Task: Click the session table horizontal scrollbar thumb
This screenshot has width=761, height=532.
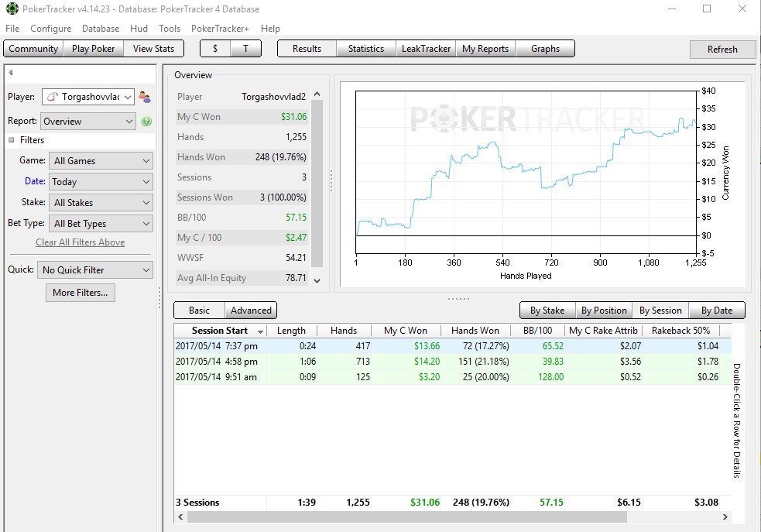Action: tap(407, 517)
